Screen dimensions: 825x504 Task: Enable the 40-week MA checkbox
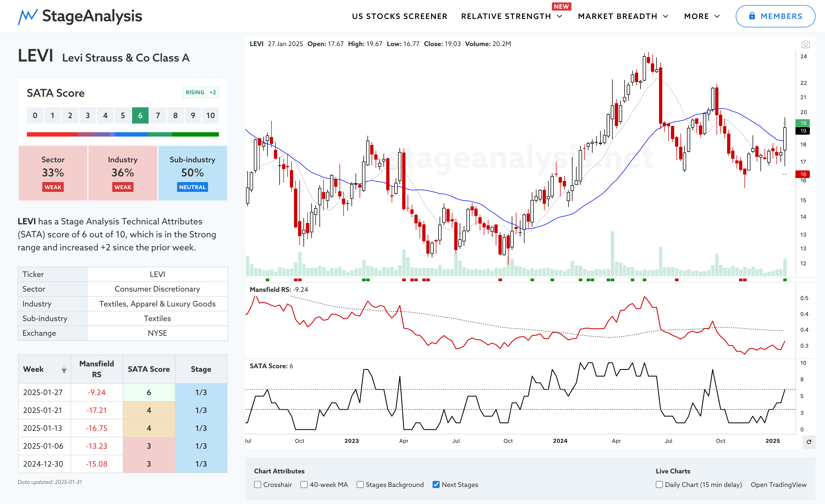click(x=304, y=484)
